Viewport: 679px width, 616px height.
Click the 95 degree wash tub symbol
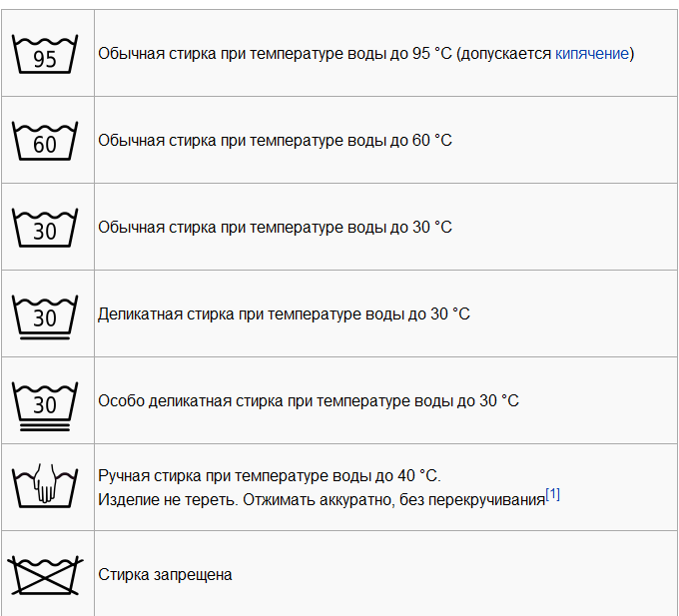click(x=45, y=54)
